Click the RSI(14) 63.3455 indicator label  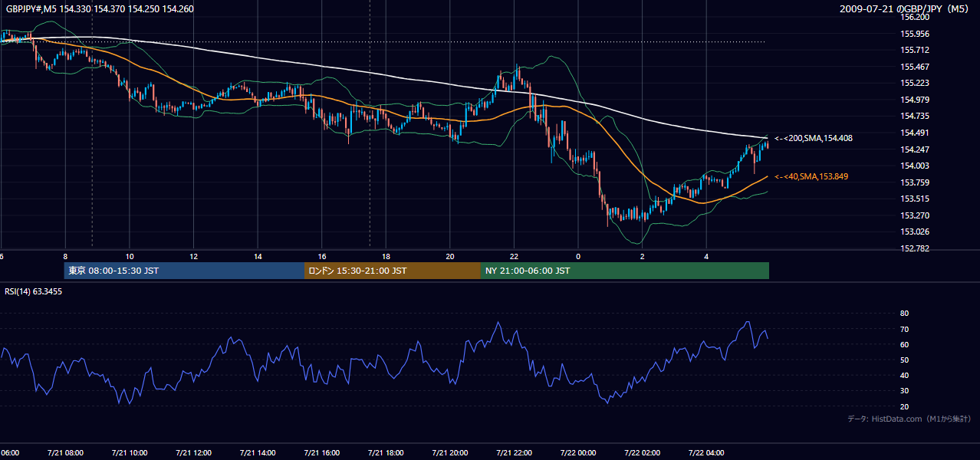click(34, 291)
